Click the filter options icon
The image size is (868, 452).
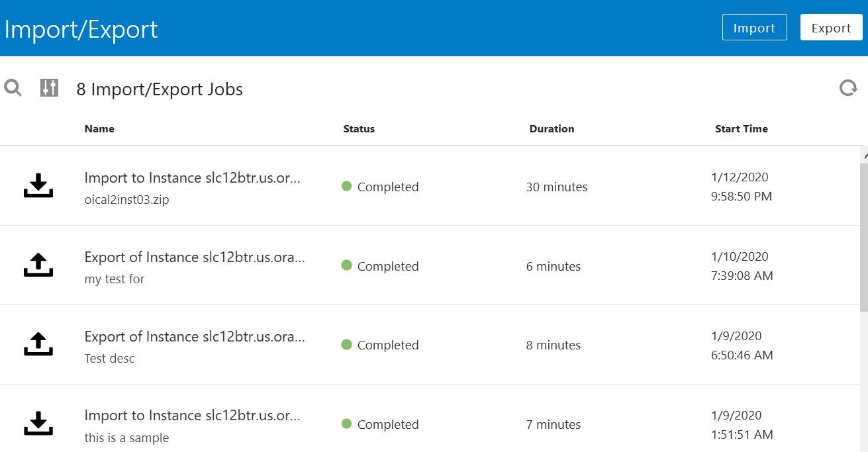coord(49,87)
